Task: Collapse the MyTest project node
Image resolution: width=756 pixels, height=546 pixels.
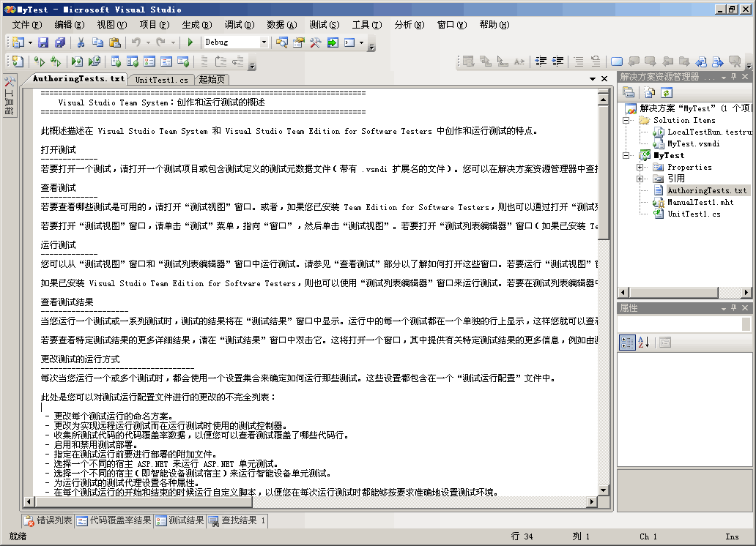Action: (626, 155)
